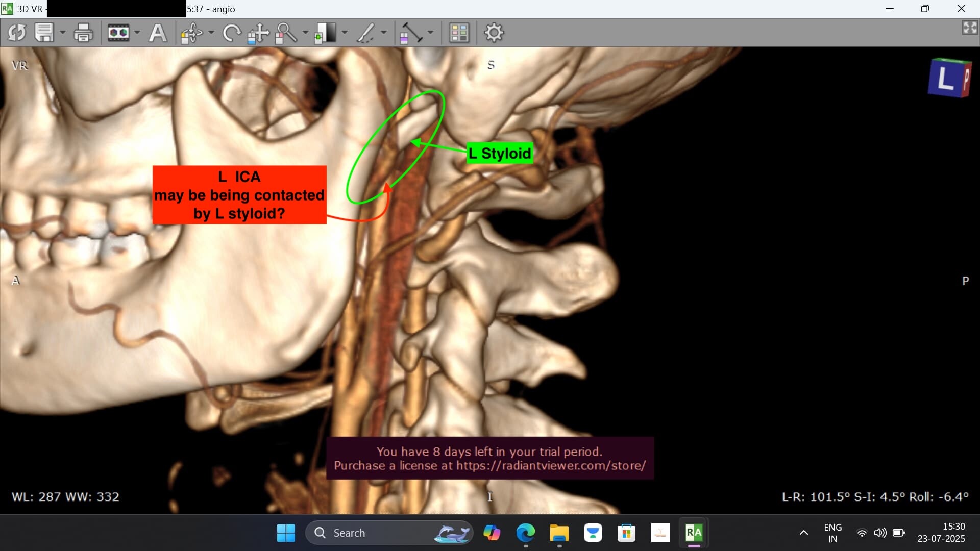Open Microsoft Edge from the taskbar
This screenshot has height=551, width=980.
point(525,533)
